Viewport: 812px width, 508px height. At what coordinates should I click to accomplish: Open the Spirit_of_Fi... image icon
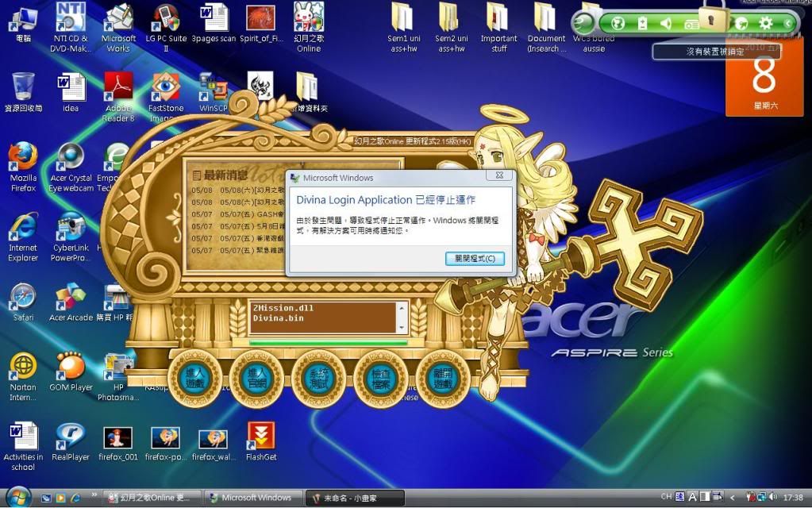click(x=261, y=23)
